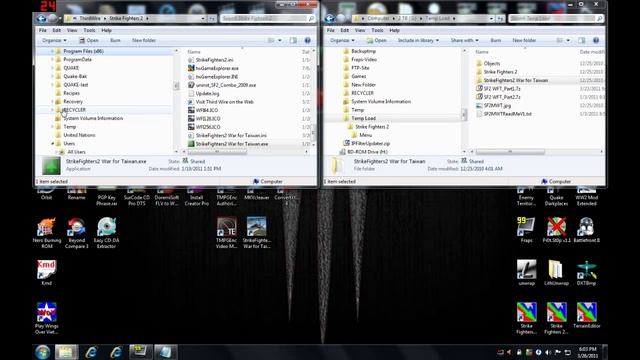640x360 pixels.
Task: Launch the unwrap desktop icon
Action: tap(527, 272)
